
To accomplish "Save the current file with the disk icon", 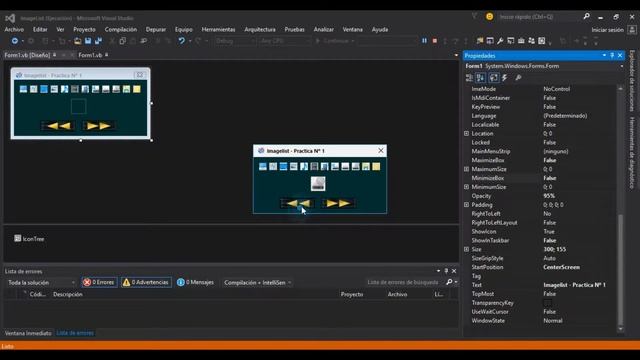I will coord(88,41).
